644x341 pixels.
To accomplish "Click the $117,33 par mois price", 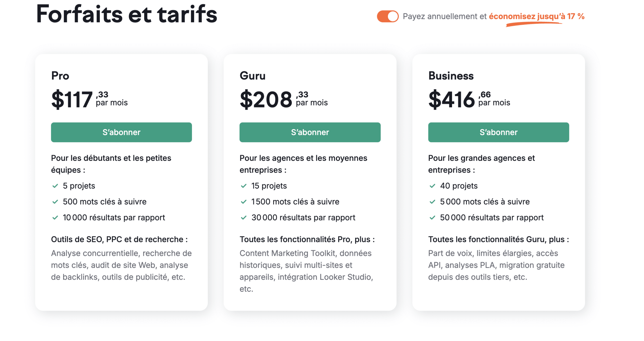I will point(89,99).
